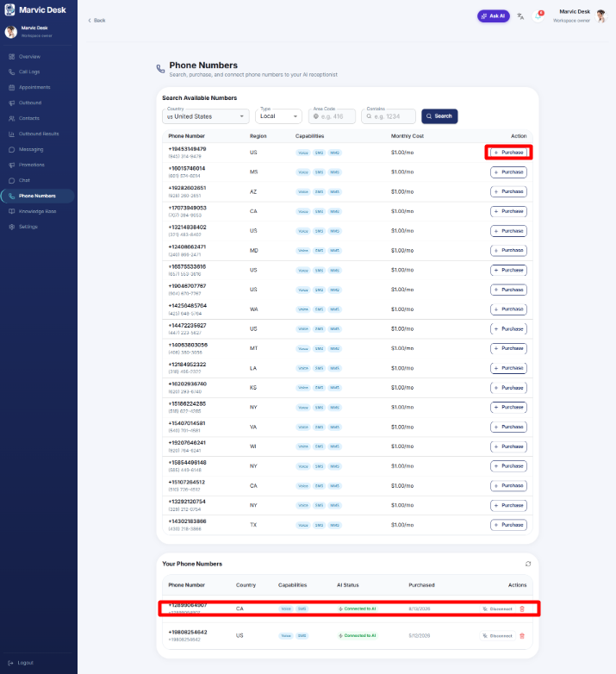Image resolution: width=616 pixels, height=674 pixels.
Task: Open Call Logs in the sidebar
Action: point(29,72)
